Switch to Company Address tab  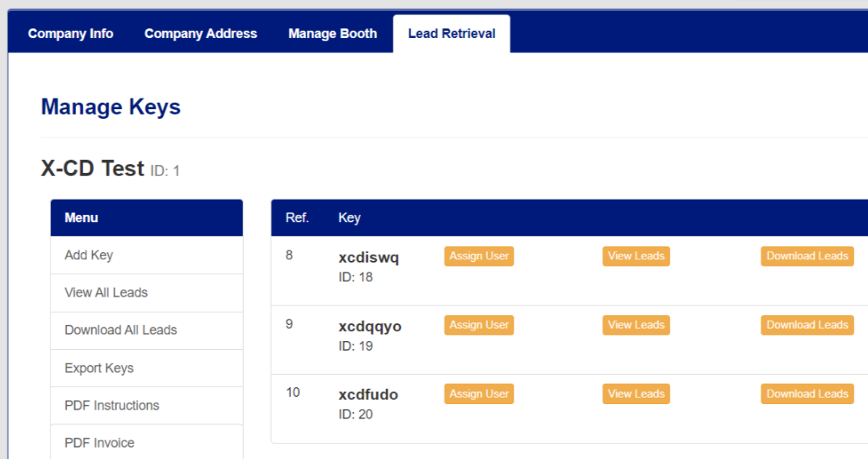(200, 34)
